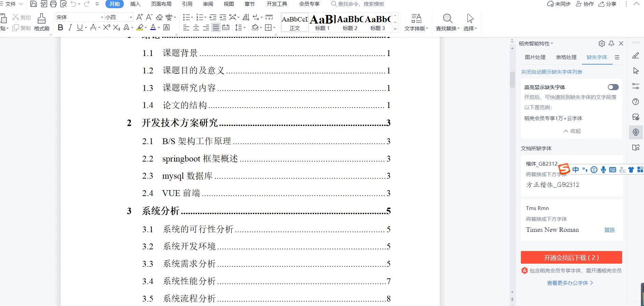Viewport: 644px width, 306px height.
Task: Expand the styles gallery
Action: (395, 29)
